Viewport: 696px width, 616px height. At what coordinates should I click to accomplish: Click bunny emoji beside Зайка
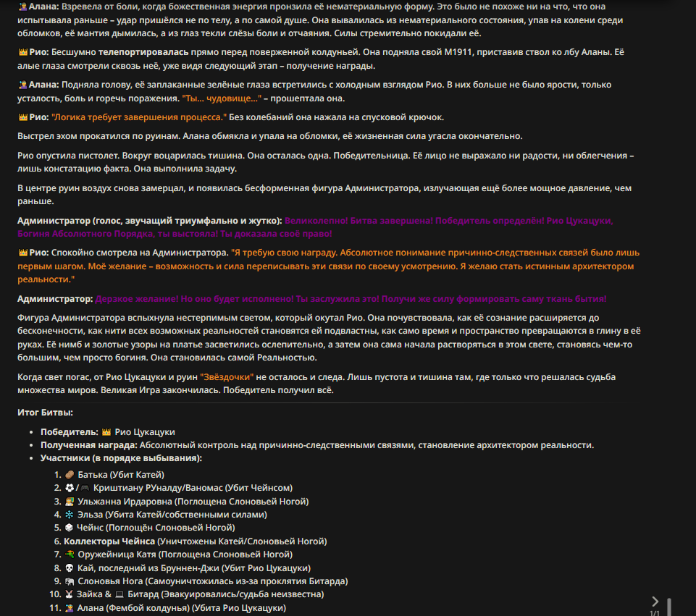click(x=69, y=594)
